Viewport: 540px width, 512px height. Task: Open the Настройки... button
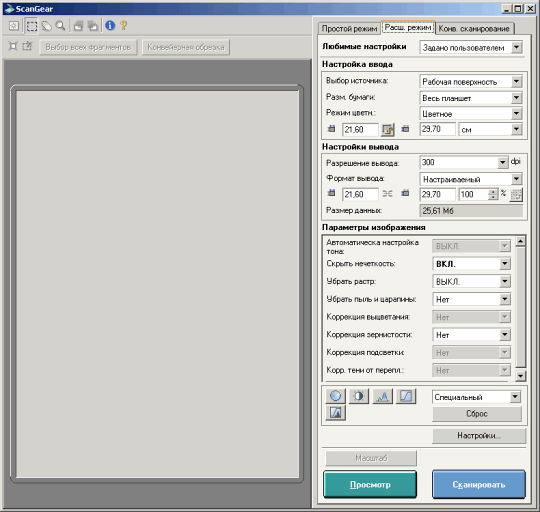click(479, 436)
